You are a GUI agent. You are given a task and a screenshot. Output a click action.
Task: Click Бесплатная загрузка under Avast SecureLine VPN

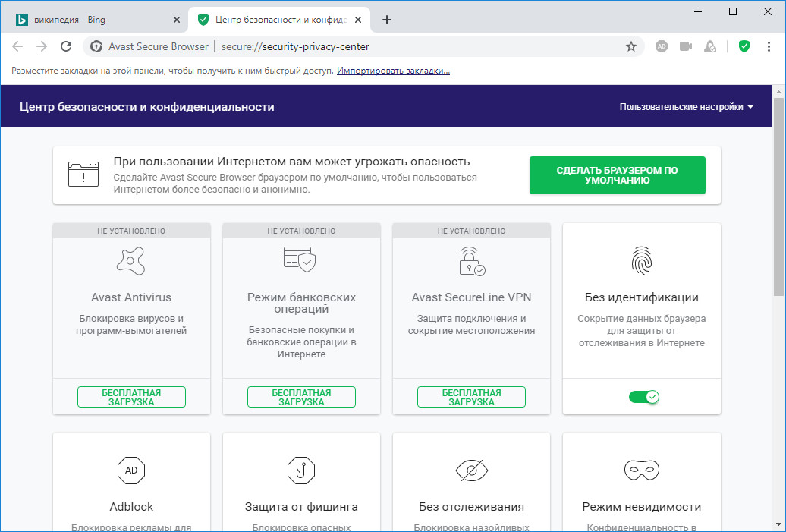click(x=471, y=397)
